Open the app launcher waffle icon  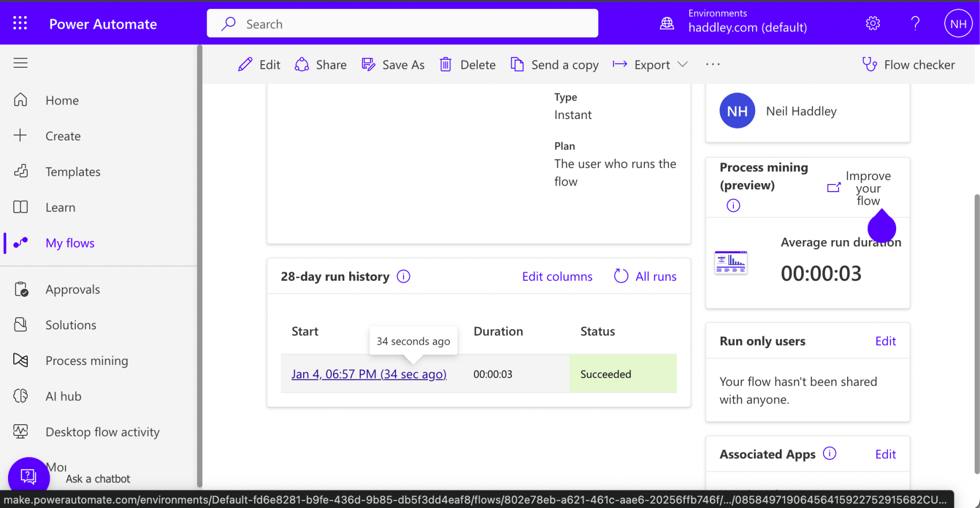(x=20, y=23)
